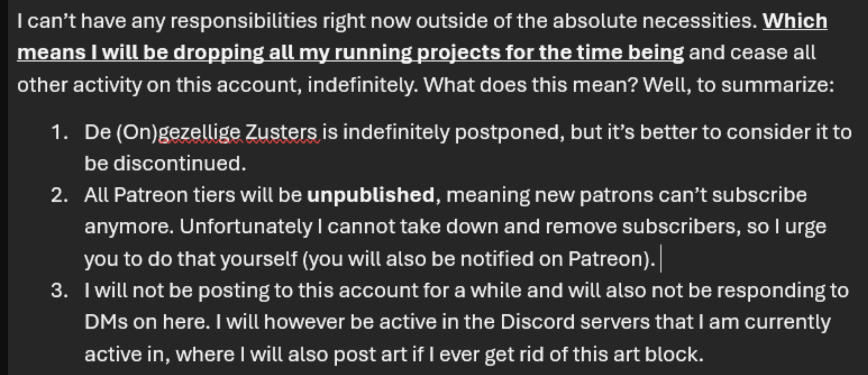Click the word "yourself"

pos(258,259)
